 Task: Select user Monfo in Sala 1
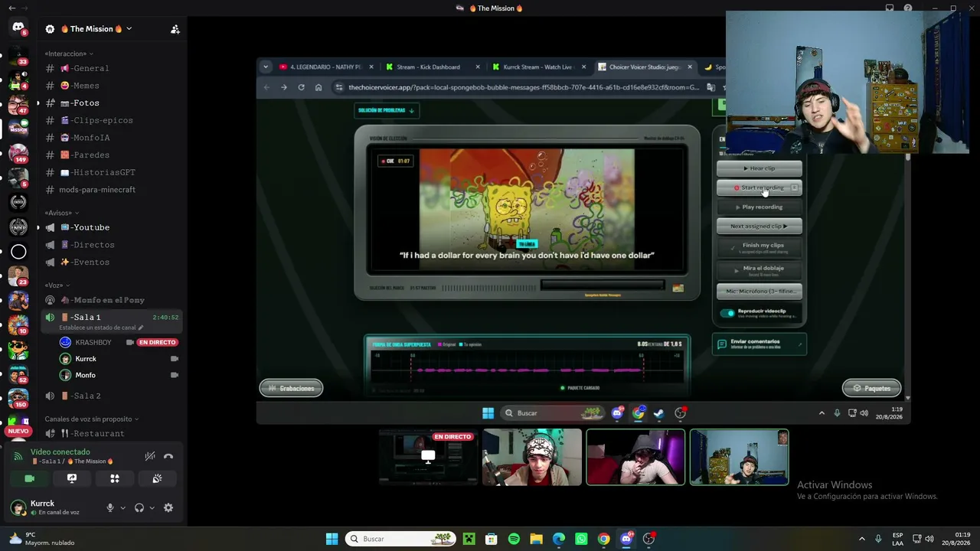pos(119,375)
